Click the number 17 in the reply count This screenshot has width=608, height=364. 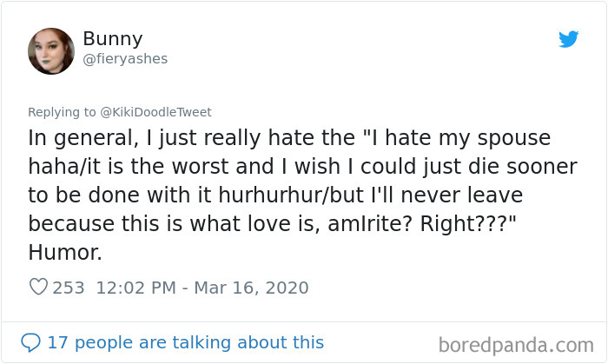tap(57, 342)
